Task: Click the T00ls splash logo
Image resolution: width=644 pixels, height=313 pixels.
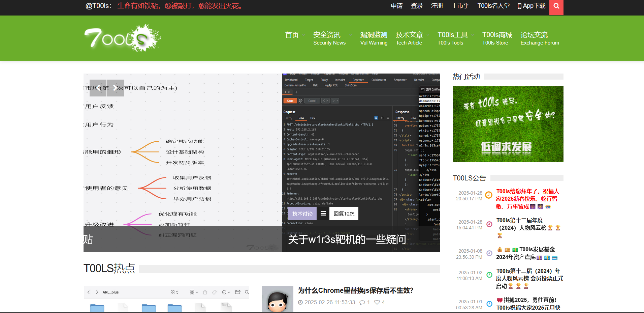Action: click(122, 38)
